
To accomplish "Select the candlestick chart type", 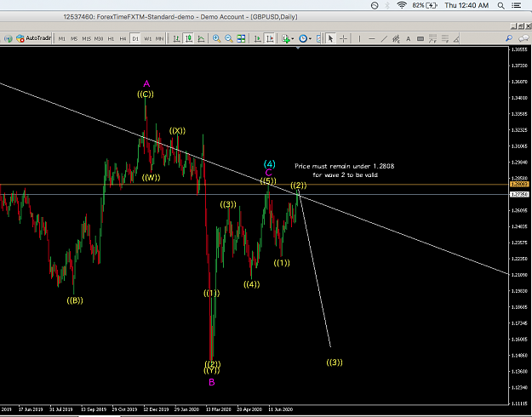I will (x=188, y=38).
